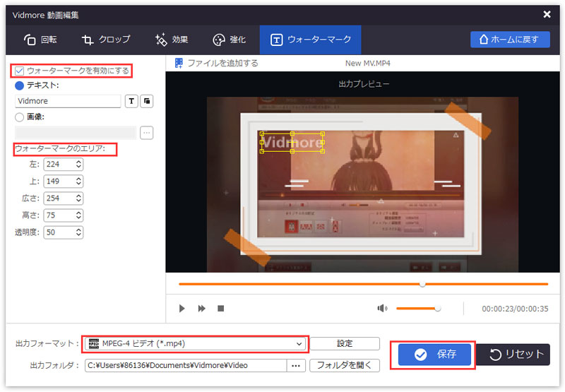The image size is (565, 392).
Task: Click the 設定 button
Action: tap(345, 344)
